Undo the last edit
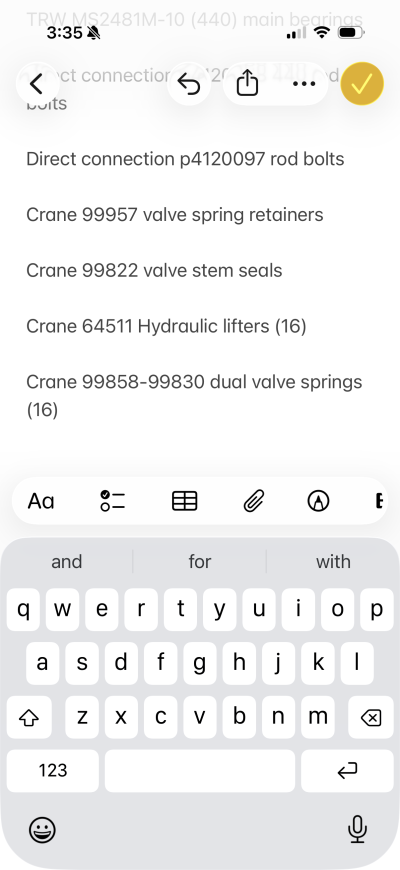This screenshot has width=400, height=870. [189, 84]
